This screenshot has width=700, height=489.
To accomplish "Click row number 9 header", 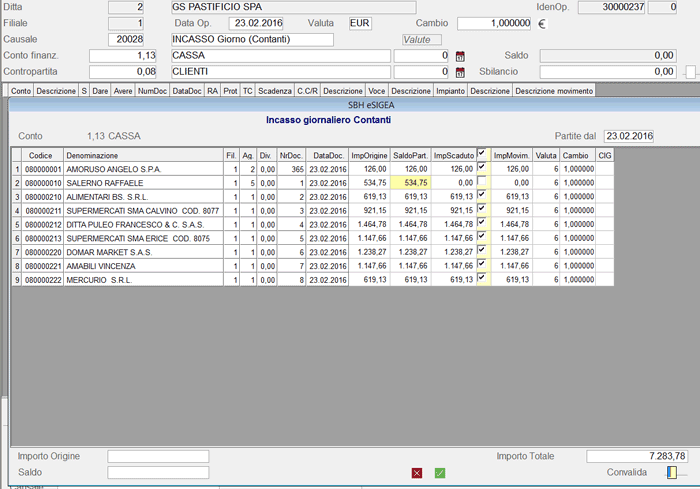I will [x=17, y=280].
